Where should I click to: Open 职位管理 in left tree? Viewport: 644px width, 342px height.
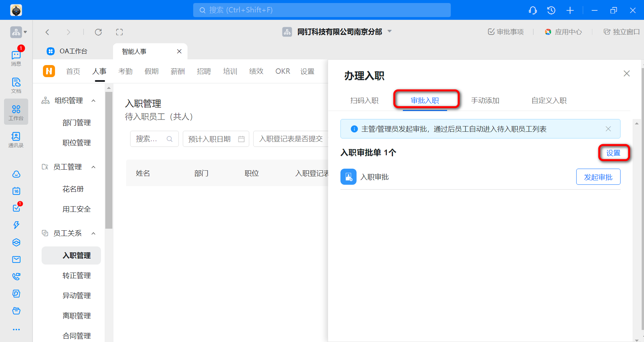coord(76,143)
